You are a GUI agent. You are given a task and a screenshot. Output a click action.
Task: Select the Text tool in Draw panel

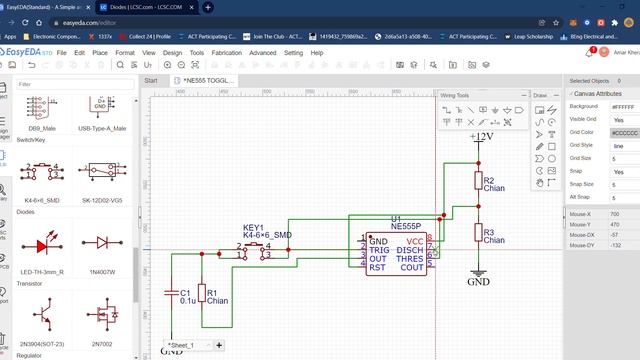click(552, 134)
